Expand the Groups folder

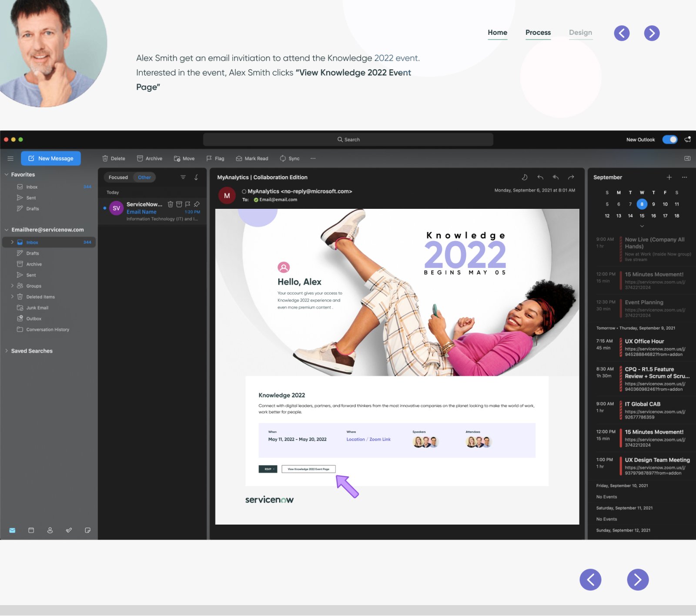12,286
